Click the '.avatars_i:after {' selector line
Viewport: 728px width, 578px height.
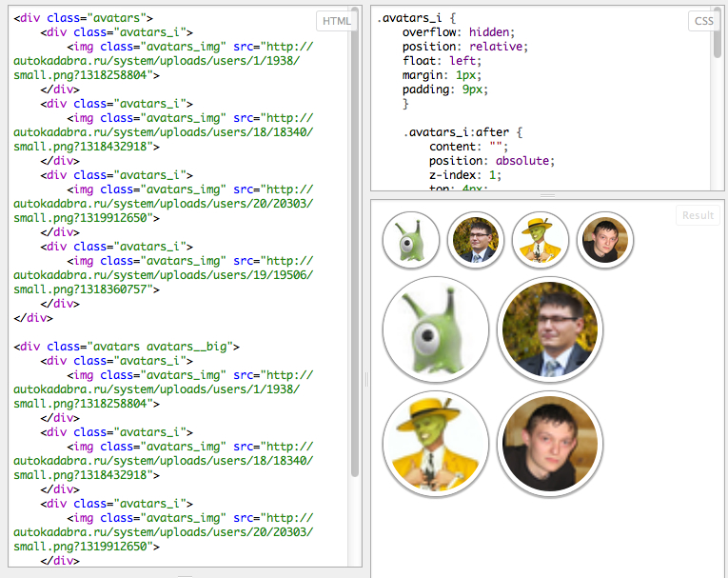(x=462, y=132)
